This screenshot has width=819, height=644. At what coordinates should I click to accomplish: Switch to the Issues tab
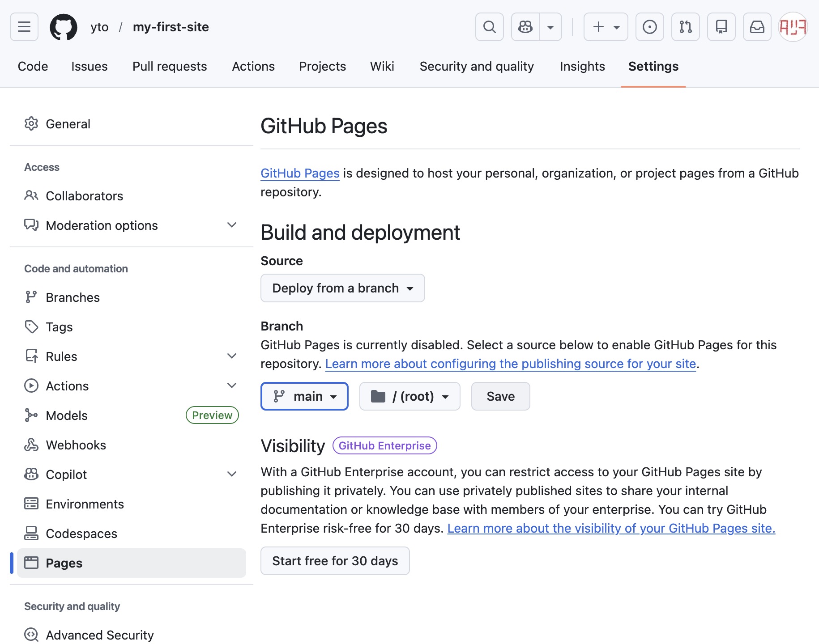pos(90,66)
